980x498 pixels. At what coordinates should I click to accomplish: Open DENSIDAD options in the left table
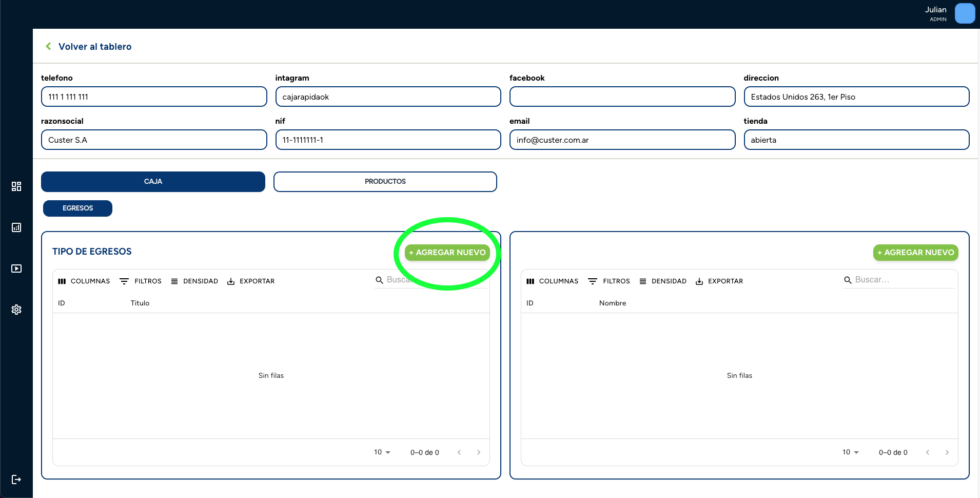pyautogui.click(x=195, y=281)
